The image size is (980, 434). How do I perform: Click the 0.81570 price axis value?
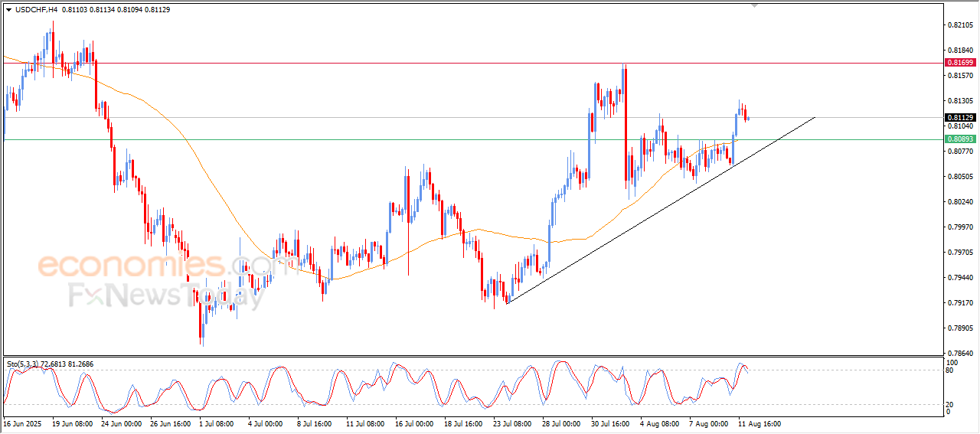tap(960, 76)
